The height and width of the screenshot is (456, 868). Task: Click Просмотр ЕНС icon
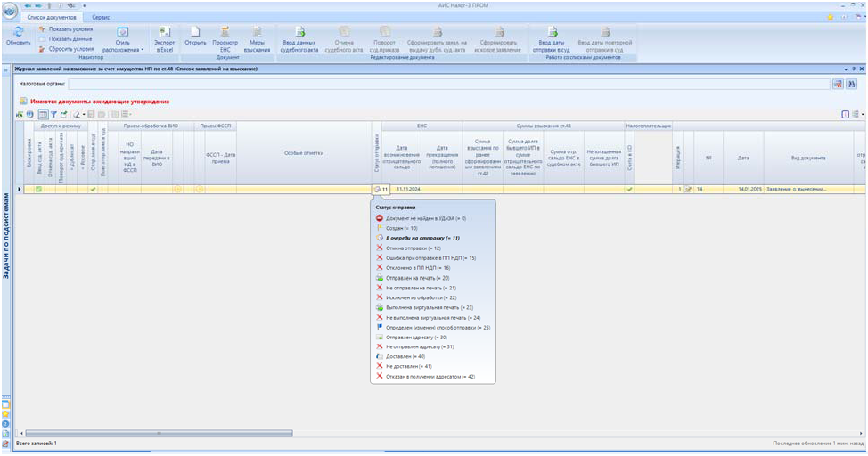(x=225, y=33)
